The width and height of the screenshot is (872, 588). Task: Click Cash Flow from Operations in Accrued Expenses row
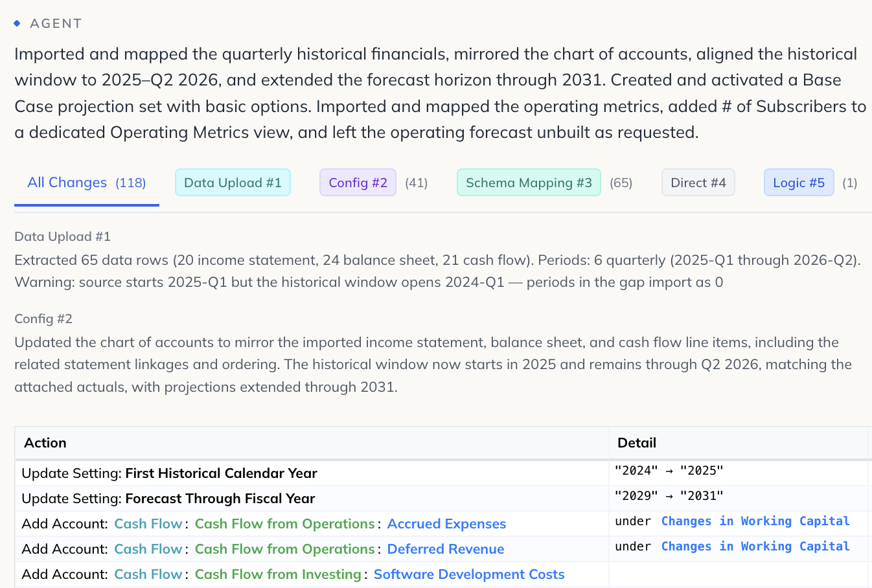[x=285, y=524]
